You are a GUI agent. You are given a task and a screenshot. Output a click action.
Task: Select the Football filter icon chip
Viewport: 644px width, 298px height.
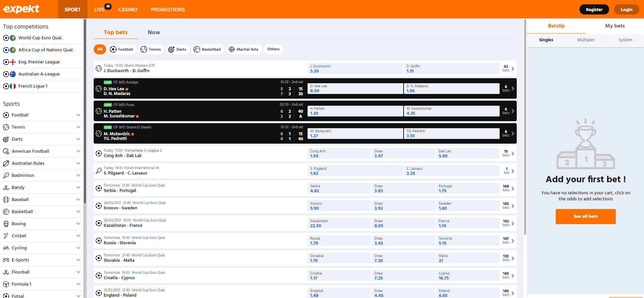pyautogui.click(x=122, y=49)
